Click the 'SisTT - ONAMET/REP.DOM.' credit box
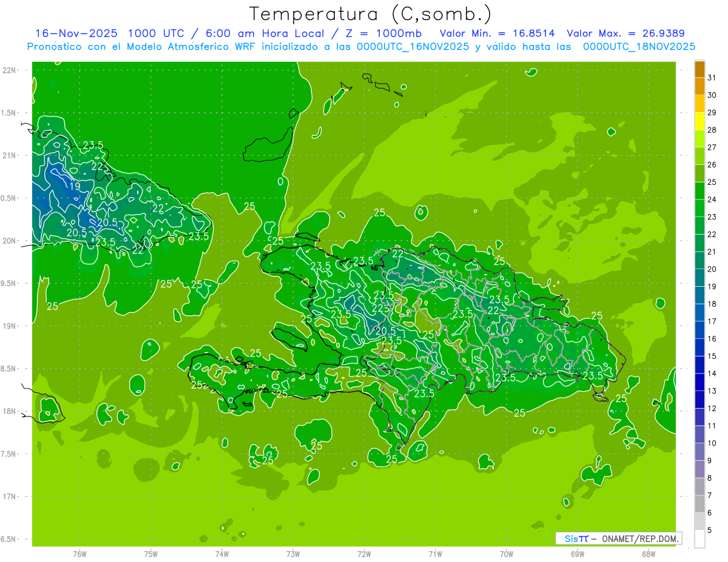 tap(618, 538)
